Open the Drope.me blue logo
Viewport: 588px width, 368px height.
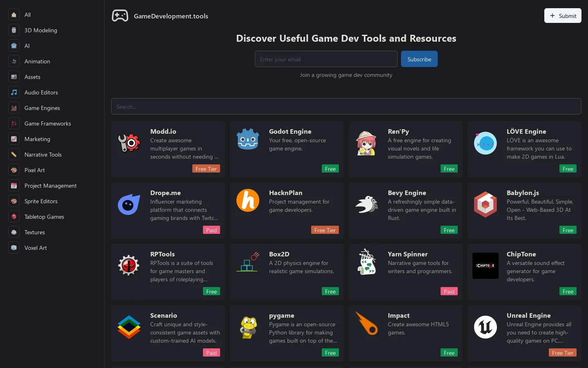(129, 204)
